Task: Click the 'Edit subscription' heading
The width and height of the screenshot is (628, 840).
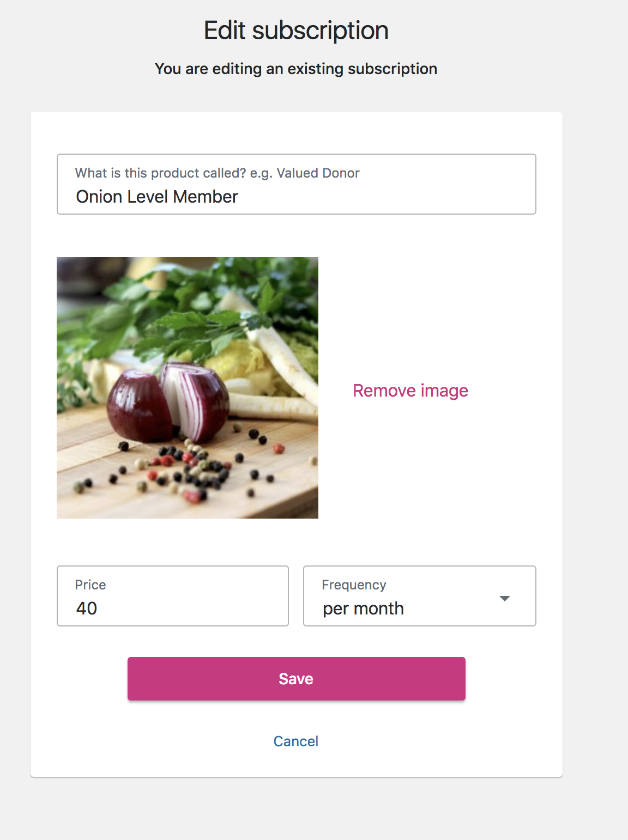Action: click(296, 31)
